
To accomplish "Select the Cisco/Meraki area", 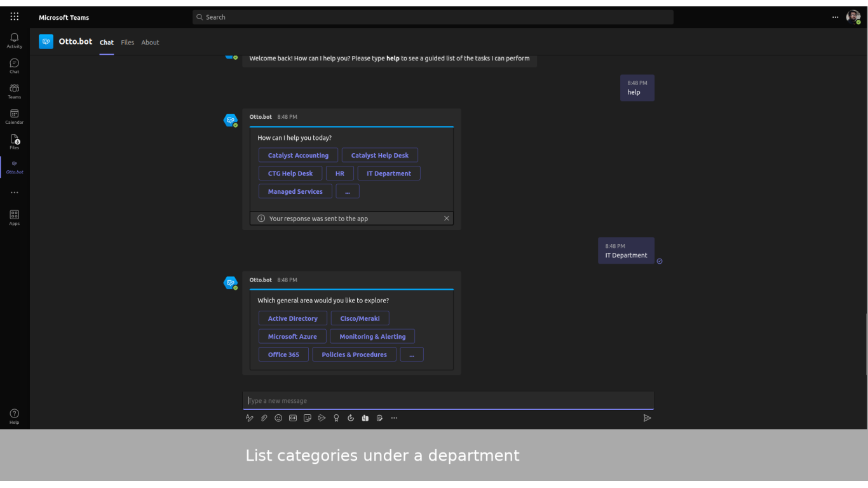I will pos(360,318).
